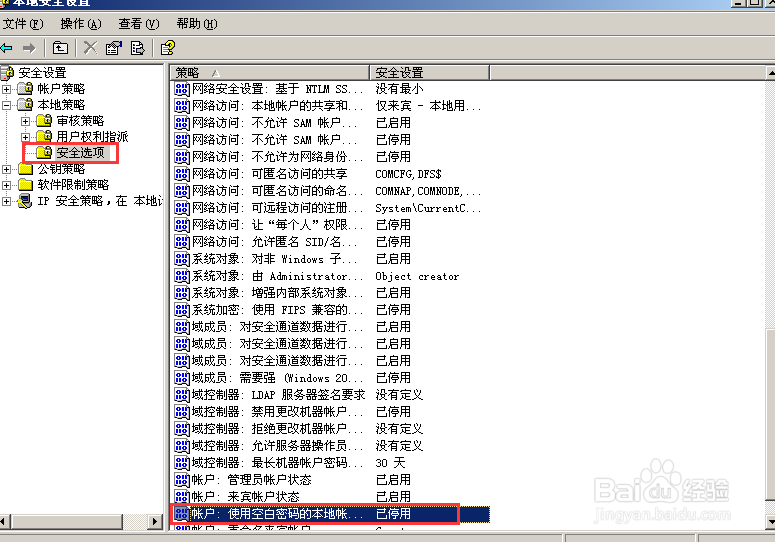Click policy icon for 网络安全设置: 基于 NTLM SS
This screenshot has height=542, width=775.
182,89
